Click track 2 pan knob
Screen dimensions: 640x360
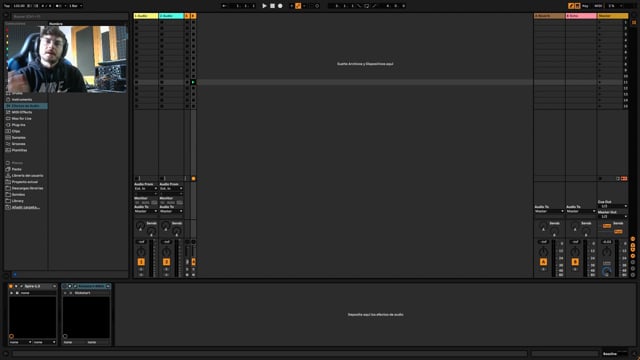(166, 252)
